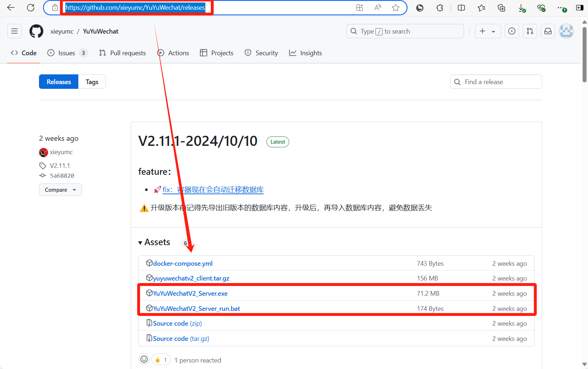Open the create new plus dropdown
Screen dimensions: 588x369
click(x=487, y=31)
